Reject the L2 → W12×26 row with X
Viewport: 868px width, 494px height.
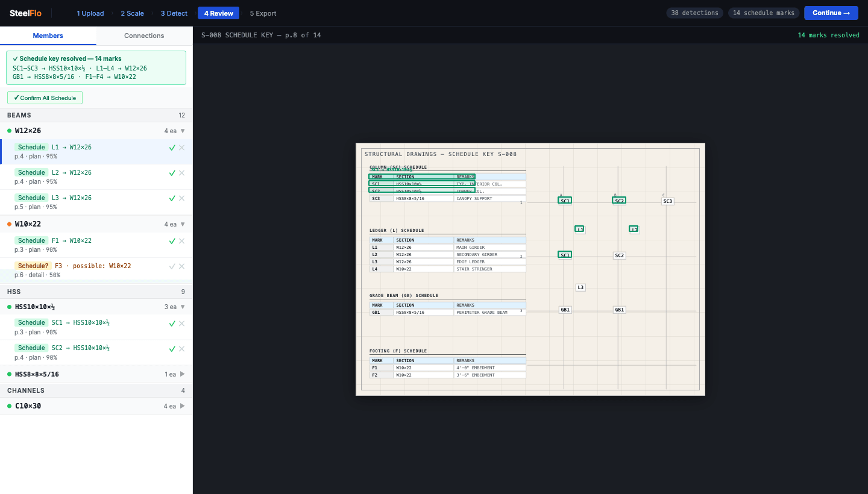point(182,173)
